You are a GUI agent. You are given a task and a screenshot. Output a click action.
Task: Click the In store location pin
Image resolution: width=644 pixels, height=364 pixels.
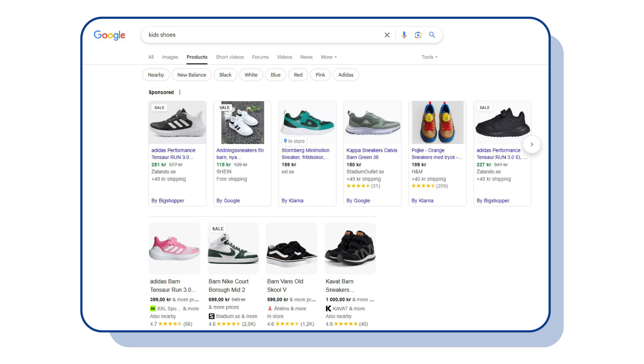pos(285,141)
